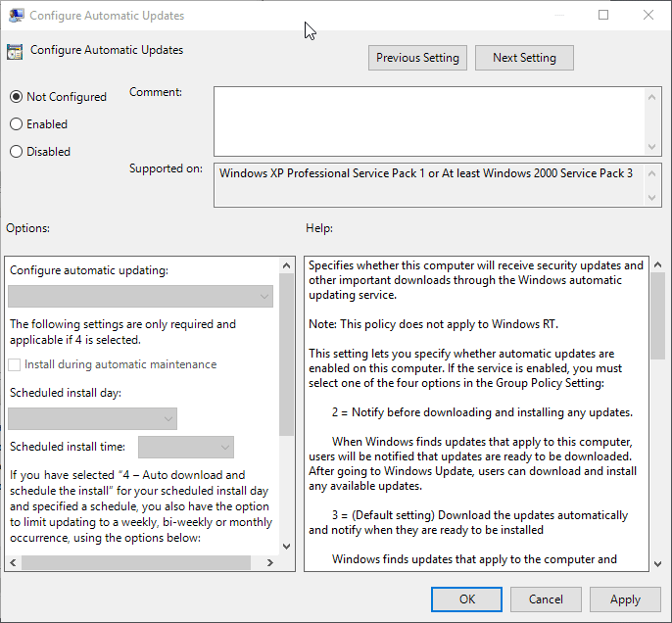Open the Scheduled install time dropdown
This screenshot has height=623, width=672.
(186, 448)
